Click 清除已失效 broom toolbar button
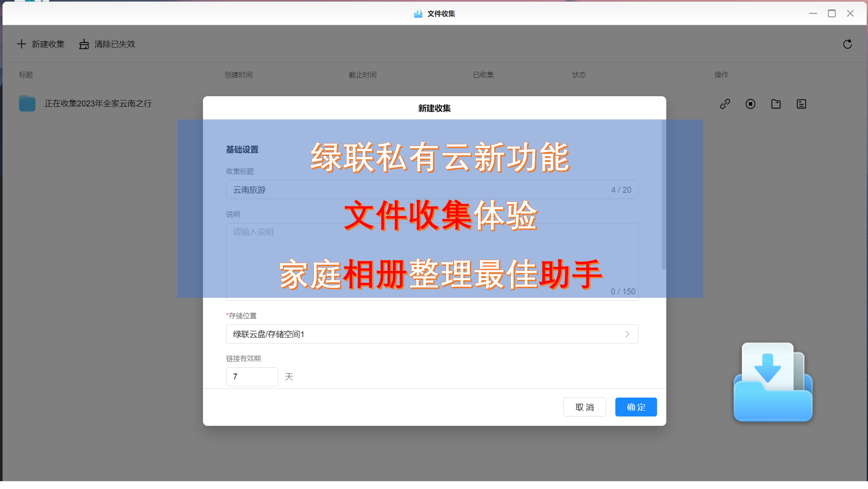 coord(107,44)
